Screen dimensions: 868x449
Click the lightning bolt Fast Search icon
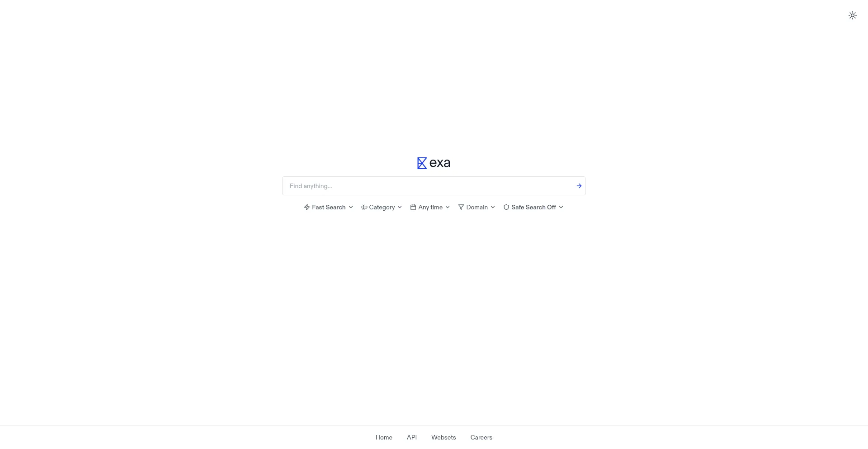point(307,207)
